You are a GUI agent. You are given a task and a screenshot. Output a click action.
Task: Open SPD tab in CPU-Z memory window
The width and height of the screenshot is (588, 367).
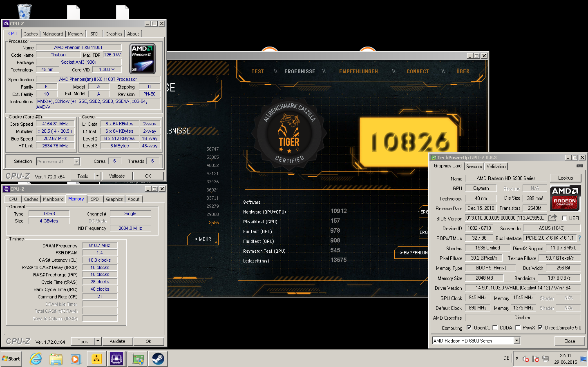pos(95,199)
